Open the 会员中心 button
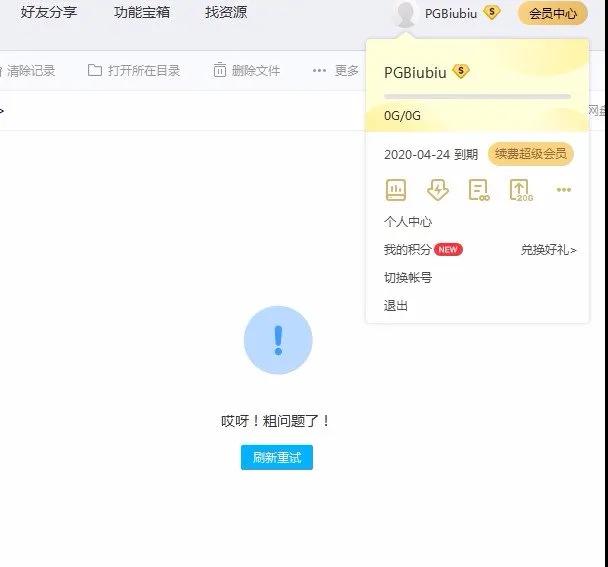Viewport: 608px width, 567px height. 552,13
